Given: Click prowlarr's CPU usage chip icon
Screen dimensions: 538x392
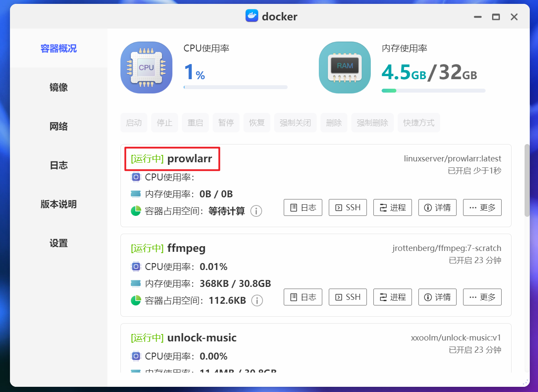Looking at the screenshot, I should point(136,177).
